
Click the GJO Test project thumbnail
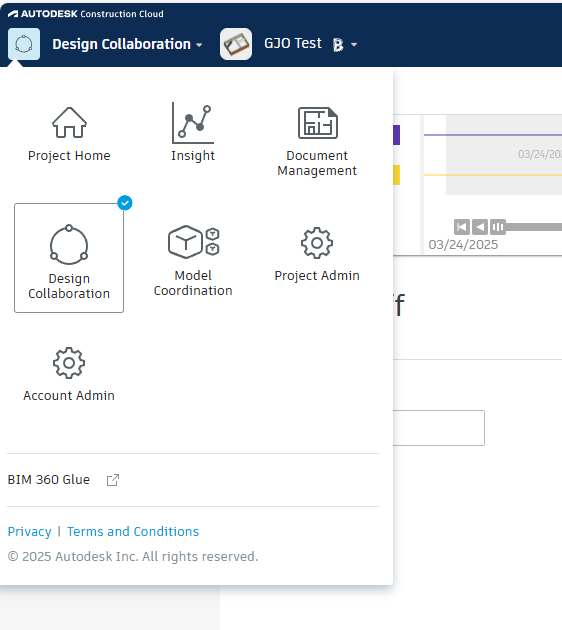(236, 44)
